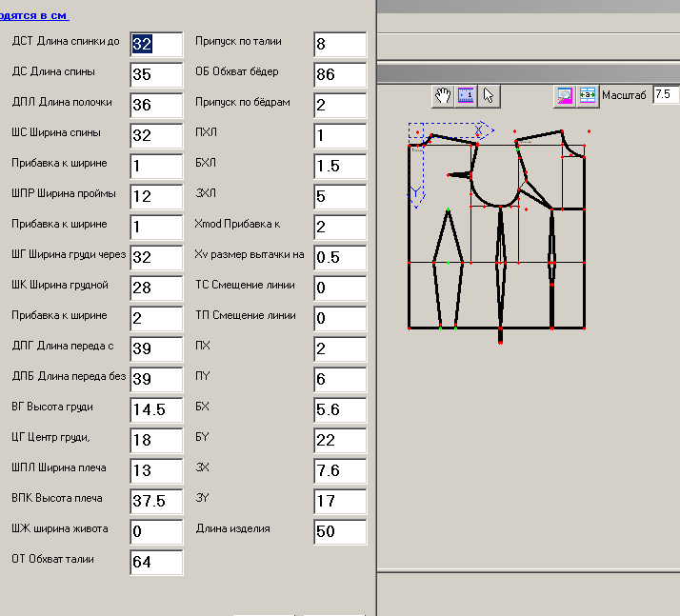Click the fit-width dimension icon
The height and width of the screenshot is (616, 680).
coord(588,95)
